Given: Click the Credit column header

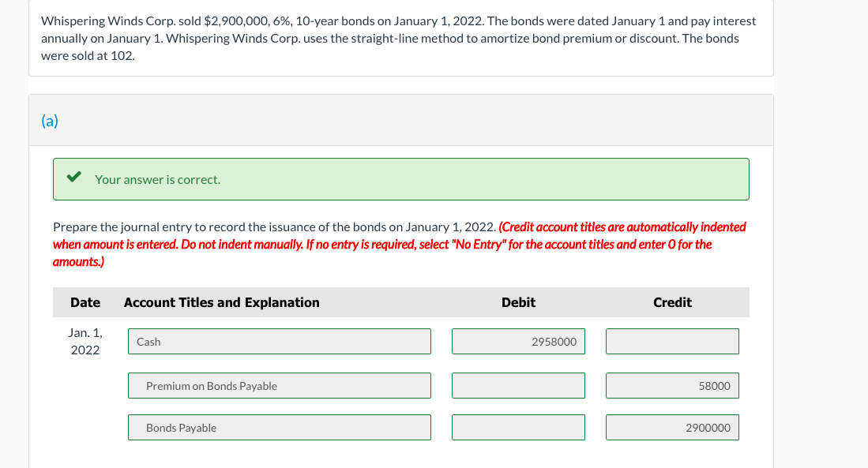Looking at the screenshot, I should [x=672, y=302].
